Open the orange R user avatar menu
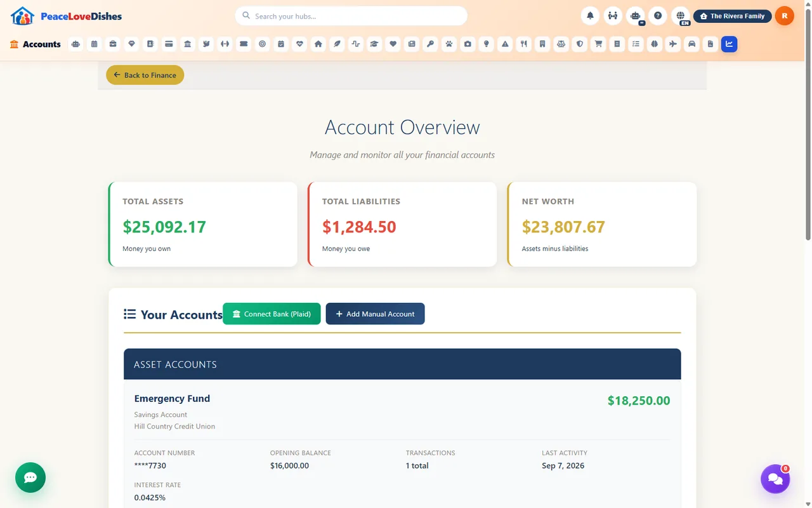 point(785,16)
